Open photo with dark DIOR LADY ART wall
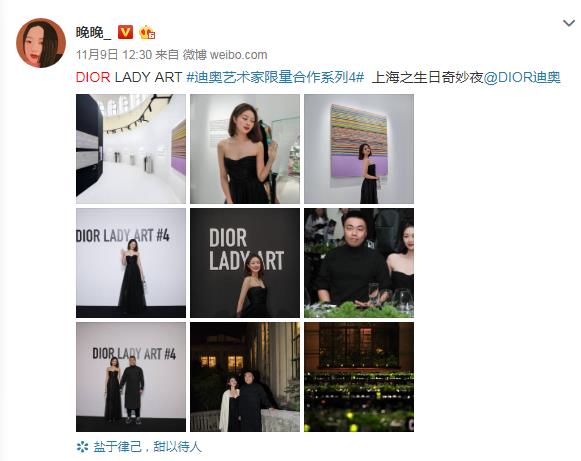Image resolution: width=581 pixels, height=461 pixels. pyautogui.click(x=245, y=263)
